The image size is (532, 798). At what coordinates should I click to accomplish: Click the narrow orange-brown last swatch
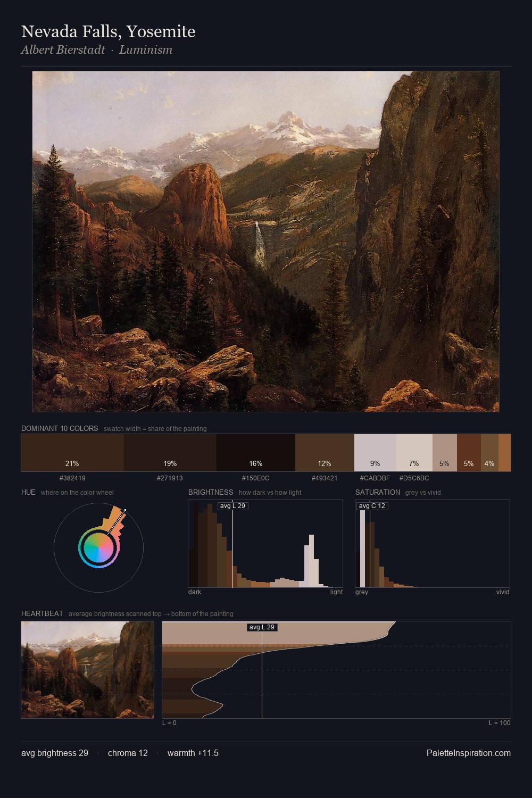click(x=504, y=453)
